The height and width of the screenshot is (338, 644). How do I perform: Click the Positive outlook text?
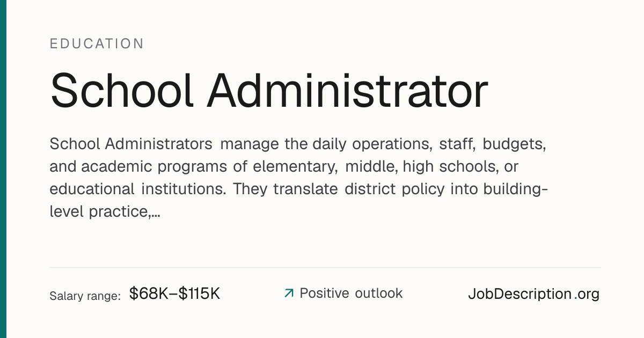coord(351,293)
